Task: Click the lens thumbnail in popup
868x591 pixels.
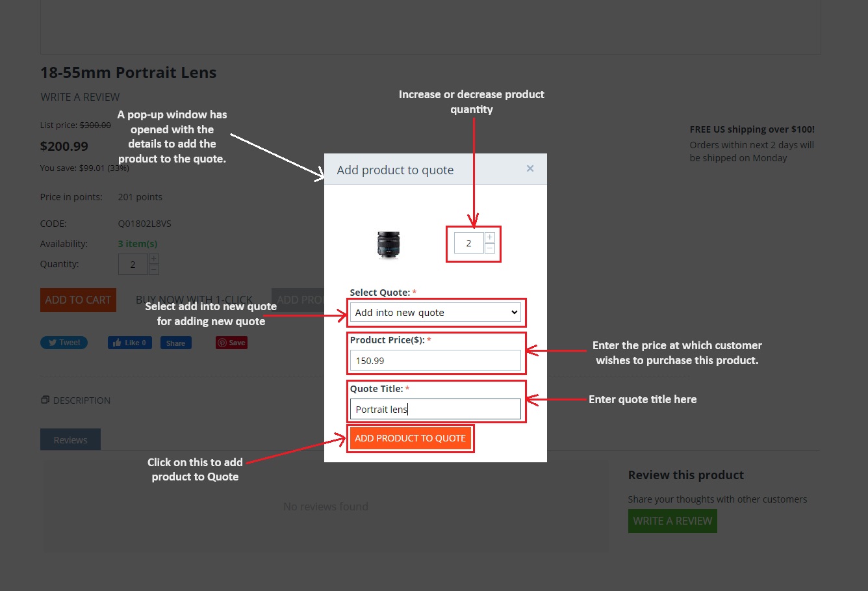Action: tap(389, 245)
